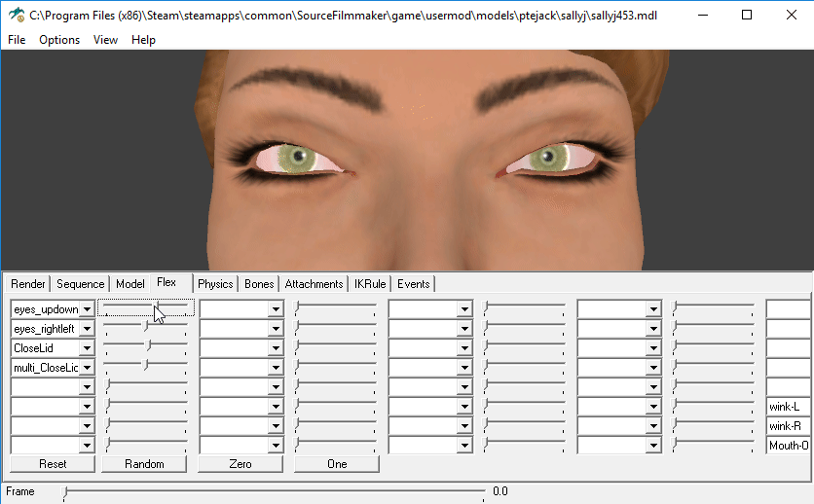Switch to the Physics tab
This screenshot has height=504, width=814.
point(215,284)
